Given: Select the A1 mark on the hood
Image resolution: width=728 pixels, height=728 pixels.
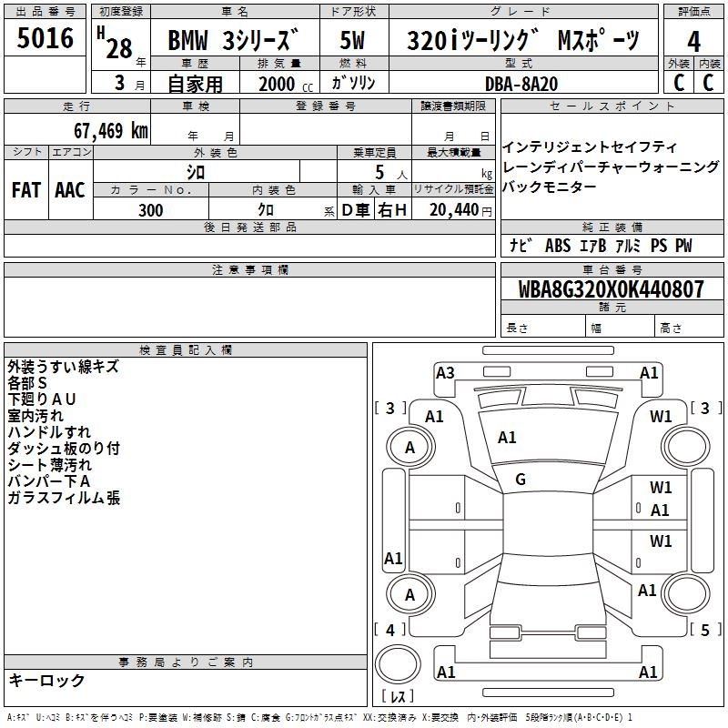Looking at the screenshot, I should [x=507, y=438].
